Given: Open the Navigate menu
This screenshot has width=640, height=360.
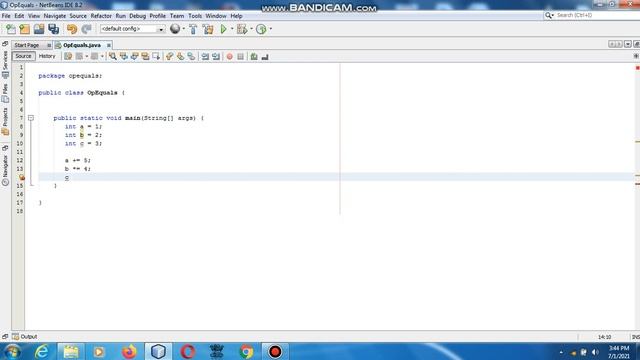Looking at the screenshot, I should point(55,16).
